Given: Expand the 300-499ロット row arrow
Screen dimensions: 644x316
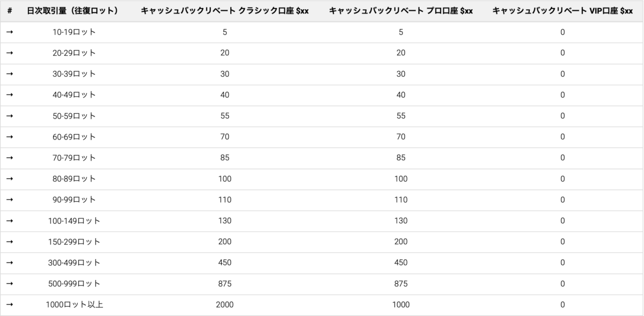Looking at the screenshot, I should point(10,262).
